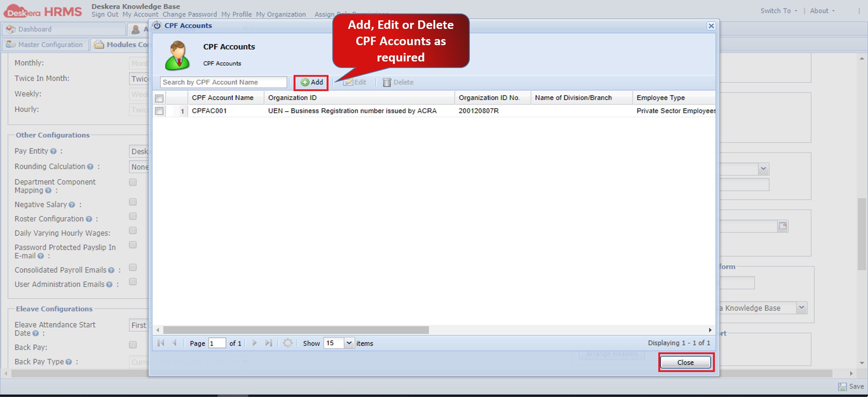Click the first page pagination arrow
The image size is (868, 397).
tap(160, 343)
